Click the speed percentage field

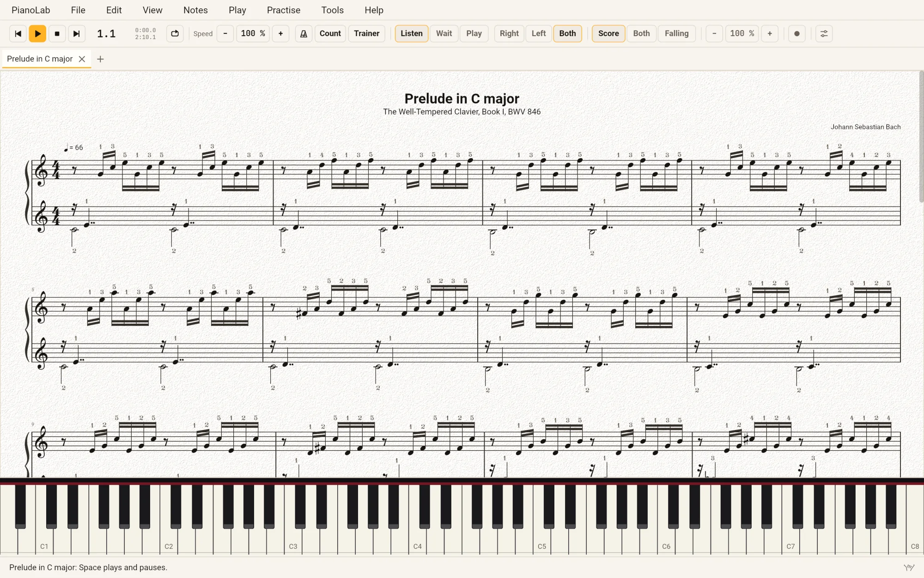pyautogui.click(x=253, y=33)
